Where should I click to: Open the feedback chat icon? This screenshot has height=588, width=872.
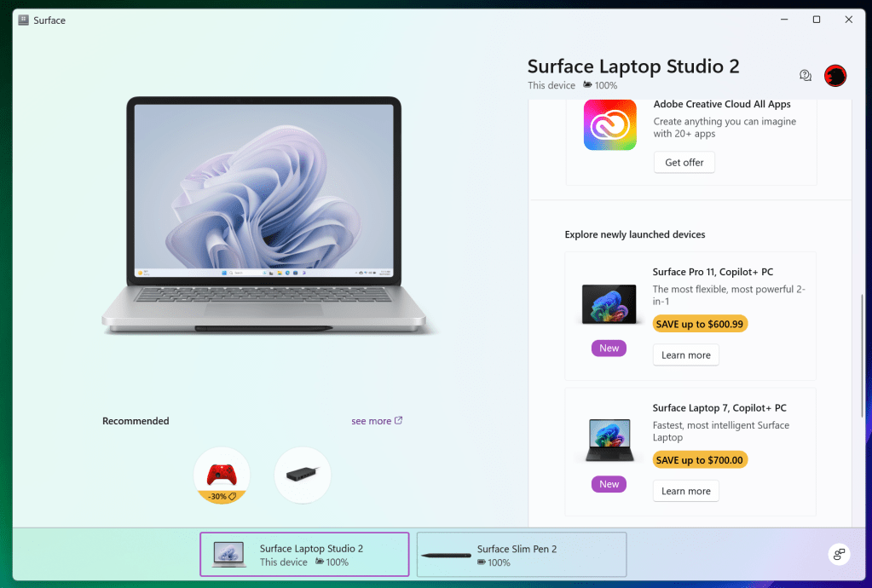806,75
